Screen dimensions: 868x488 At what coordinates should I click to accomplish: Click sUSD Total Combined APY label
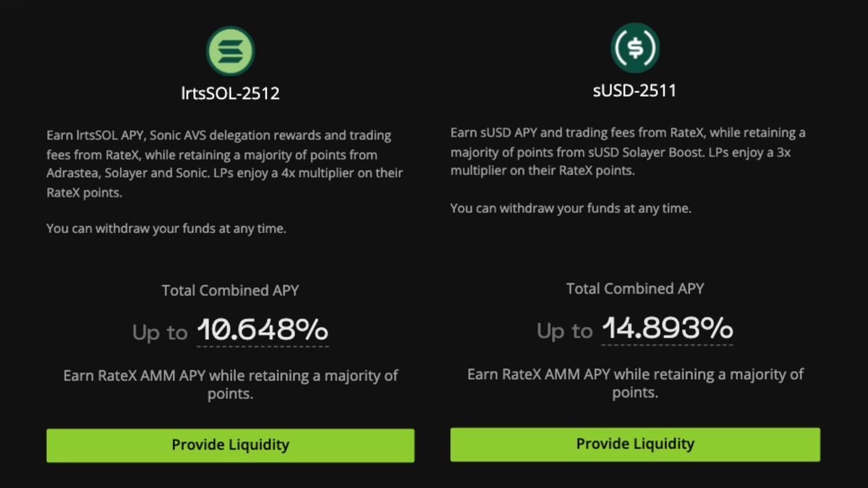click(x=635, y=288)
